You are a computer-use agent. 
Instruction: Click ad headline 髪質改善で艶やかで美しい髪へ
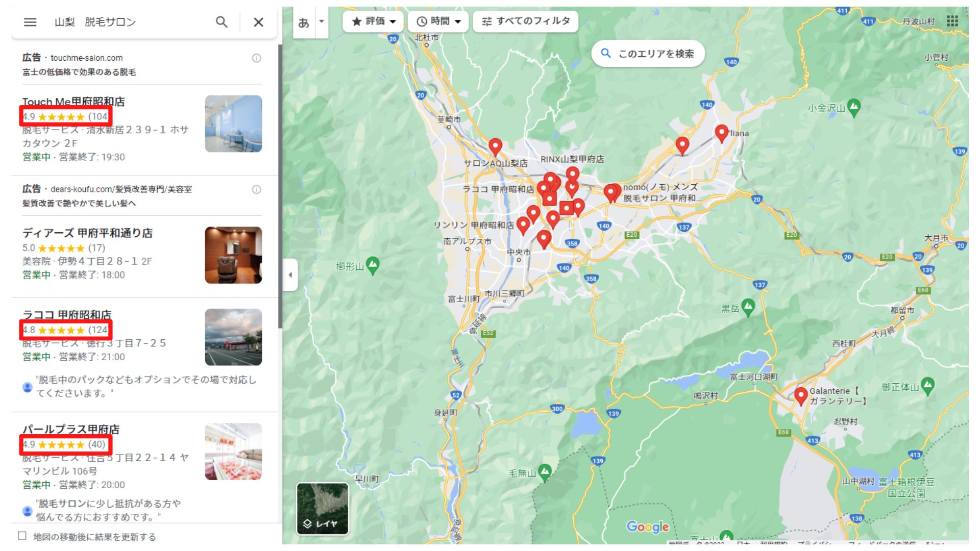point(79,204)
